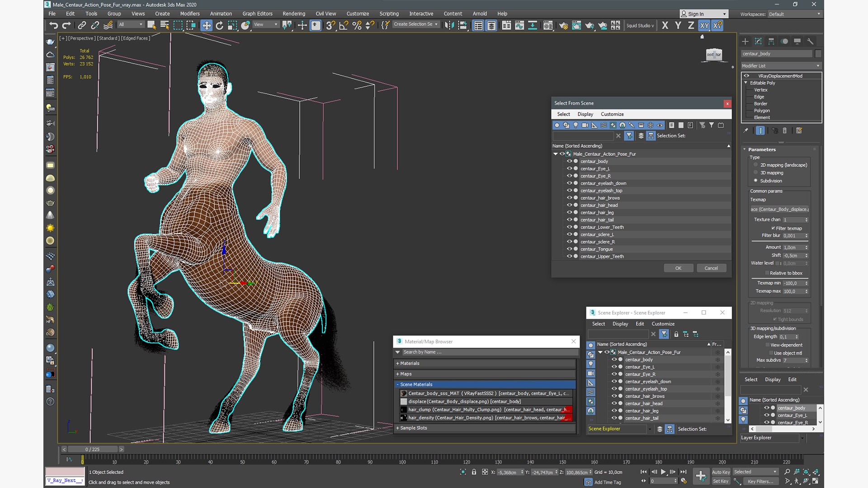Click the Sign In button

704,14
